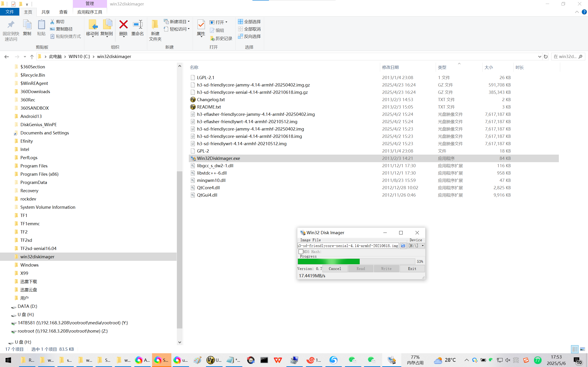Viewport: 588px width, 367px height.
Task: Open the Select All option
Action: 249,22
